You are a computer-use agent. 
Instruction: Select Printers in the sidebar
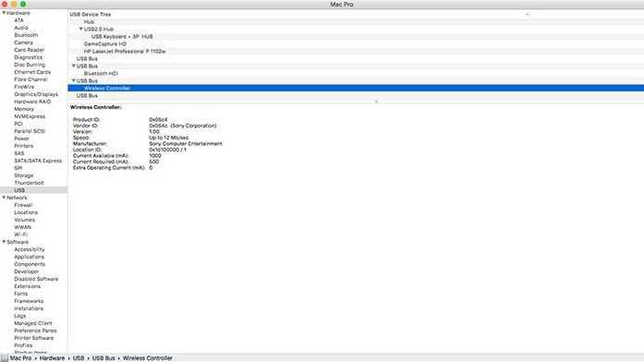23,146
